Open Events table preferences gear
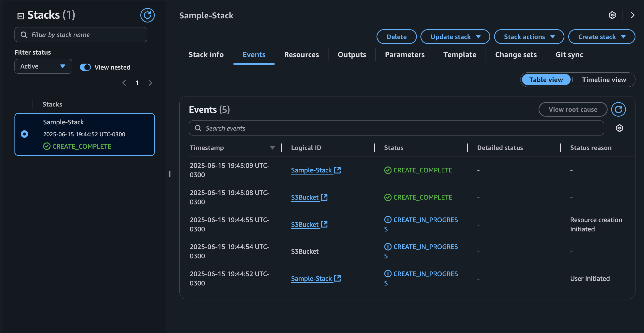 click(619, 128)
